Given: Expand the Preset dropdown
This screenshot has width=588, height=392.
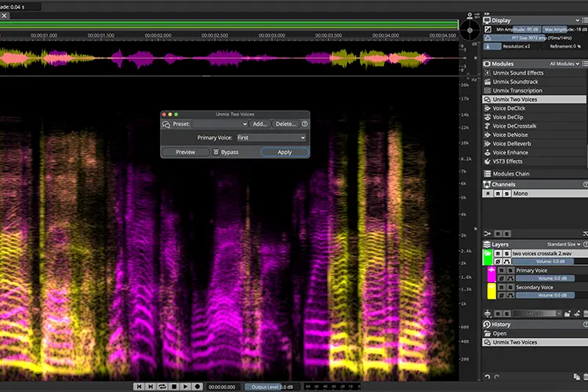Looking at the screenshot, I should tap(220, 124).
